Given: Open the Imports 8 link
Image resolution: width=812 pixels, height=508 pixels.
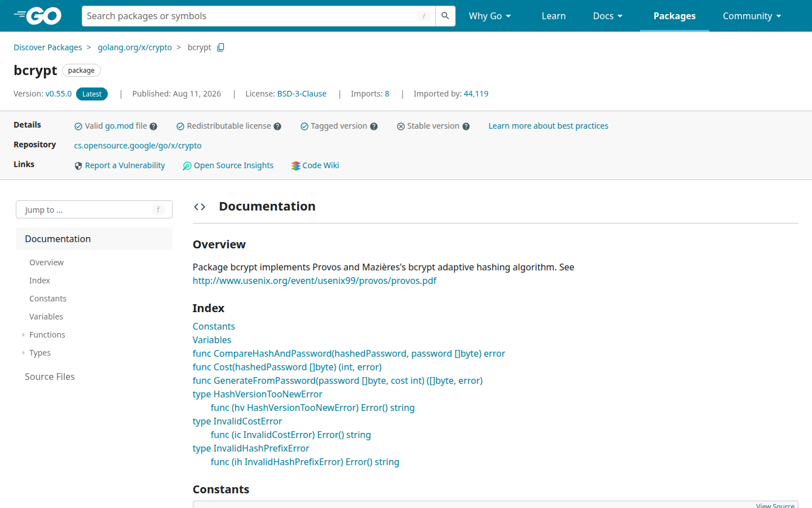Looking at the screenshot, I should pyautogui.click(x=387, y=94).
